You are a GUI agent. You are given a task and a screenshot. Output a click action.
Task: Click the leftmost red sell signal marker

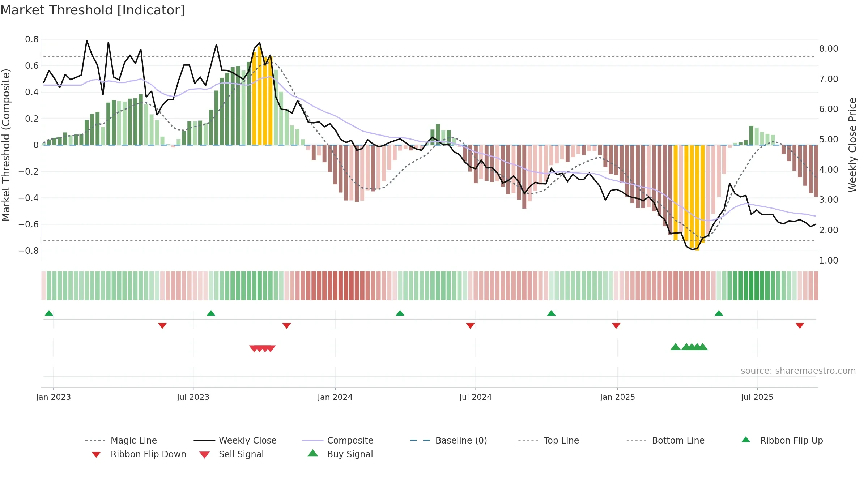[254, 349]
